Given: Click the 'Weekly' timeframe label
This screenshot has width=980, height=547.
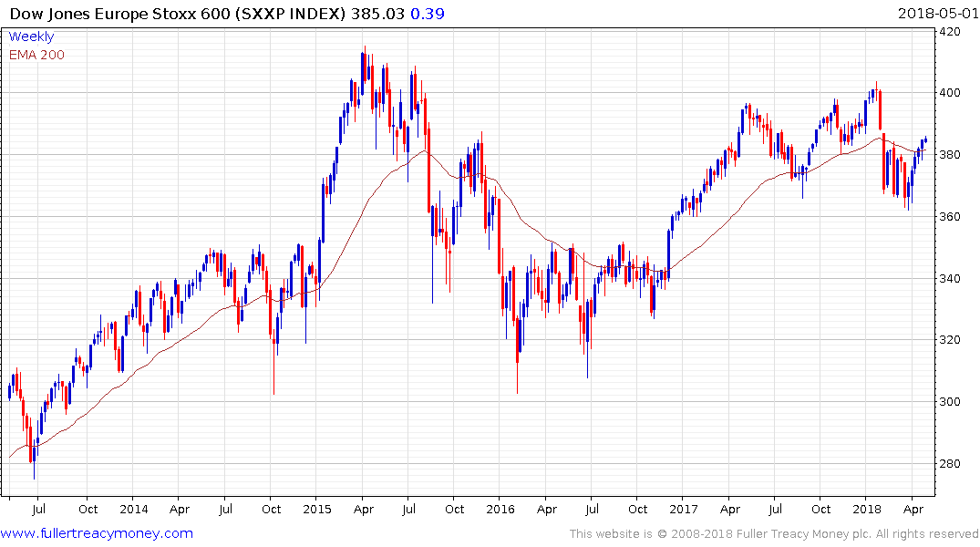Looking at the screenshot, I should pyautogui.click(x=31, y=36).
